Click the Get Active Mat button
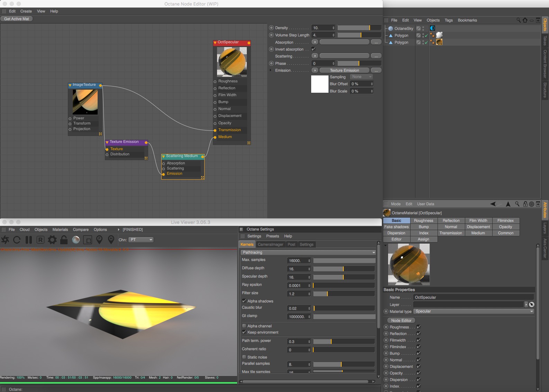Screen dimensions: 549x392 tap(17, 19)
